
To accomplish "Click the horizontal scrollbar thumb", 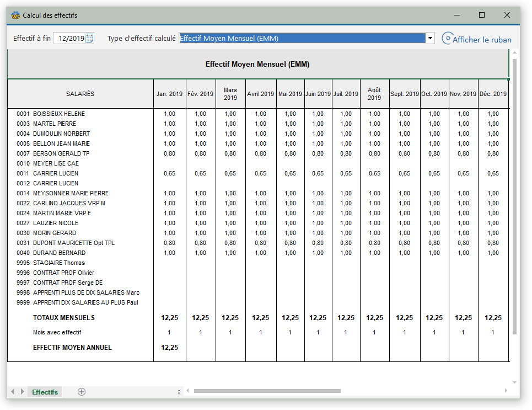I will (267, 391).
